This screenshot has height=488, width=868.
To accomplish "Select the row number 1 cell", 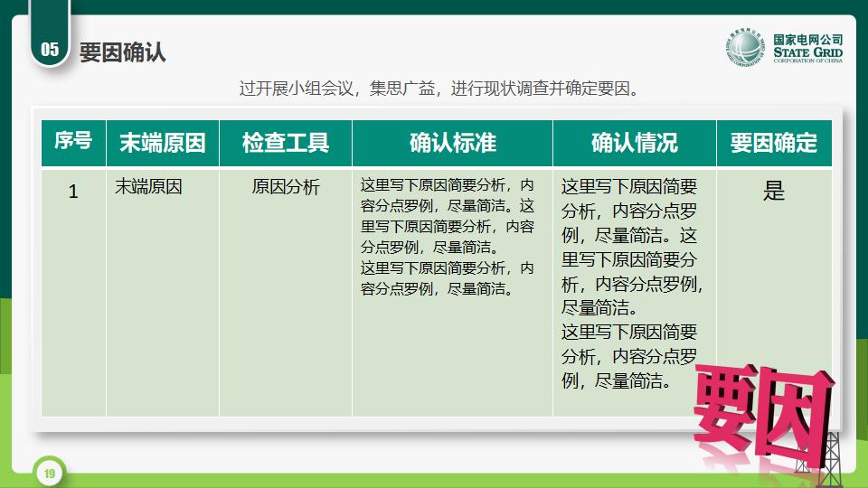I will tap(73, 292).
